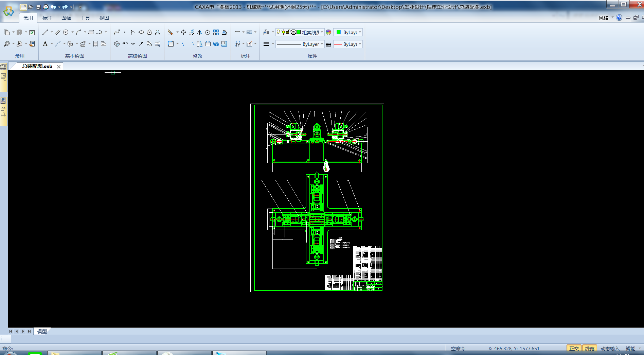Close the 总装配图.exb document tab
This screenshot has height=355, width=644.
tap(59, 67)
